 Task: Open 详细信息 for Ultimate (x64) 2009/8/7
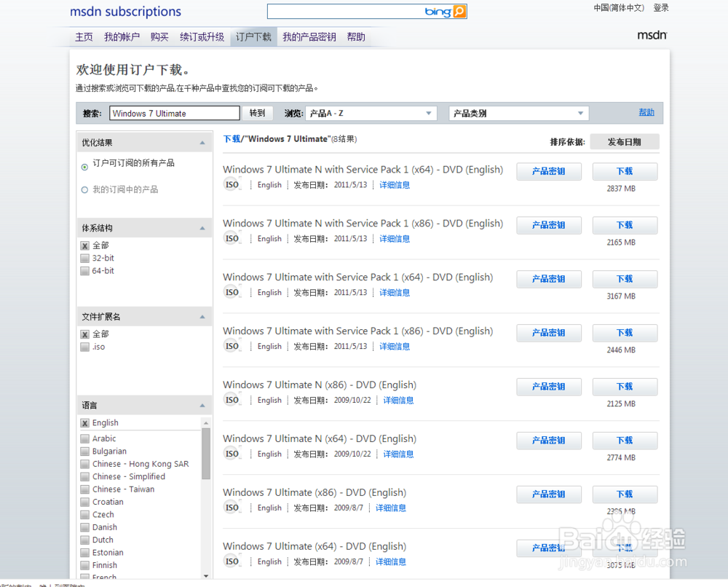[x=391, y=562]
